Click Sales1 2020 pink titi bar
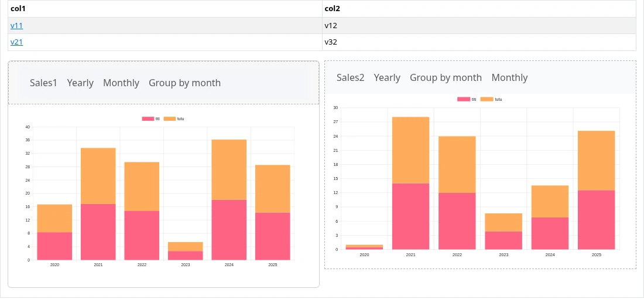 [54, 246]
